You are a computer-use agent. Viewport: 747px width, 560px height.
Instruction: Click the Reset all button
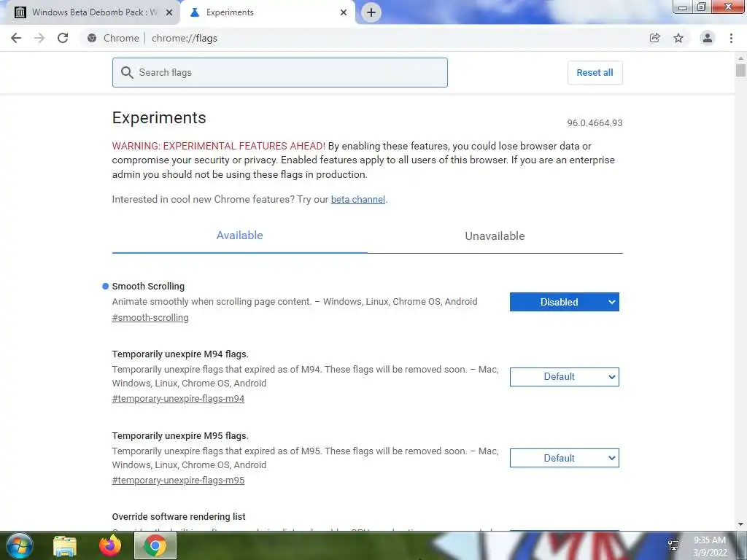coord(595,72)
